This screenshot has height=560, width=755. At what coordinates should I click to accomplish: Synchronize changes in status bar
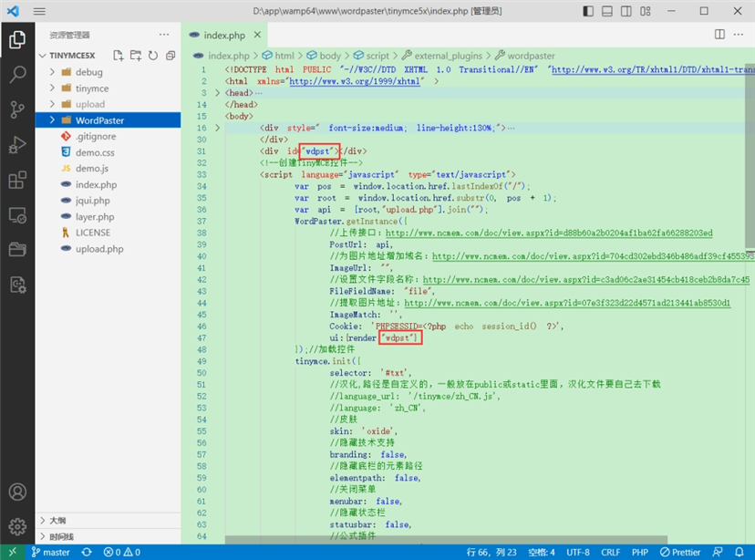[87, 552]
